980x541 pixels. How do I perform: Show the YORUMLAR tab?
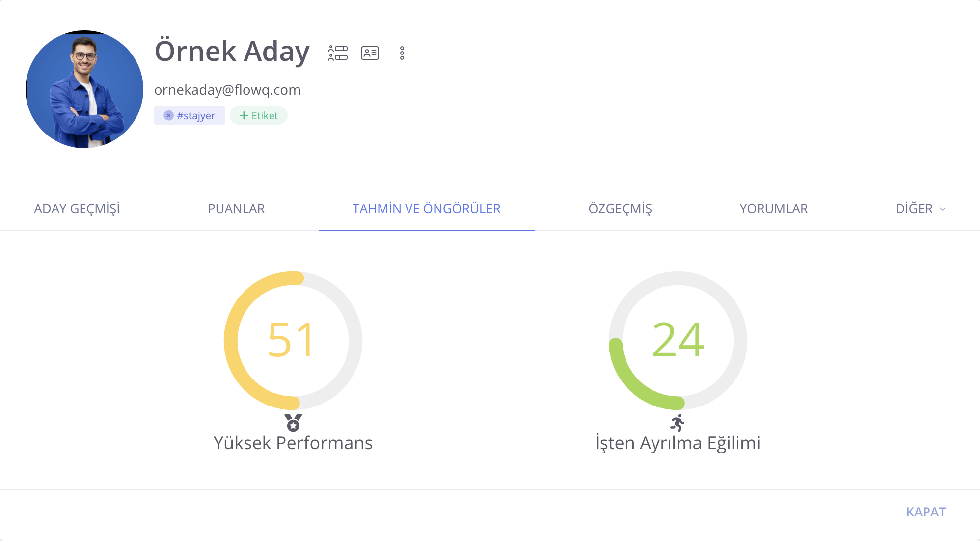click(x=773, y=209)
